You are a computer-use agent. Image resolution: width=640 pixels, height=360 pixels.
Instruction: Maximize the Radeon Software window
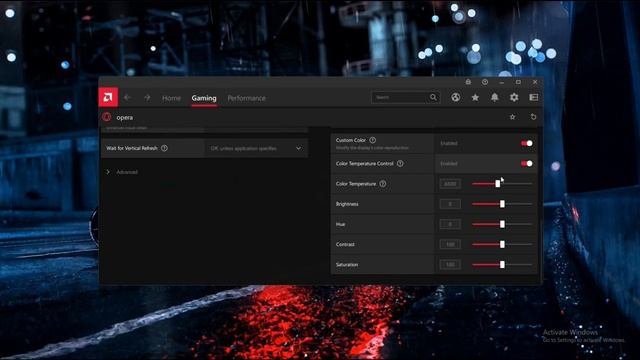coord(518,82)
